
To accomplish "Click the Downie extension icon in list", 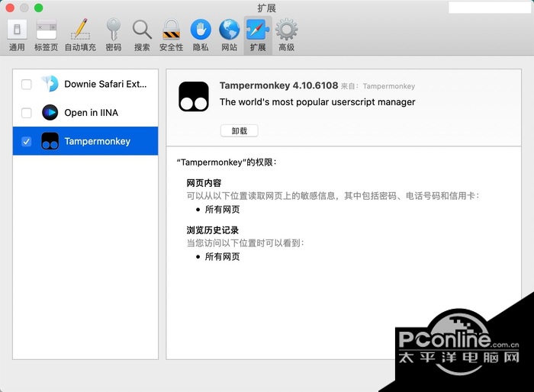I will coord(50,84).
